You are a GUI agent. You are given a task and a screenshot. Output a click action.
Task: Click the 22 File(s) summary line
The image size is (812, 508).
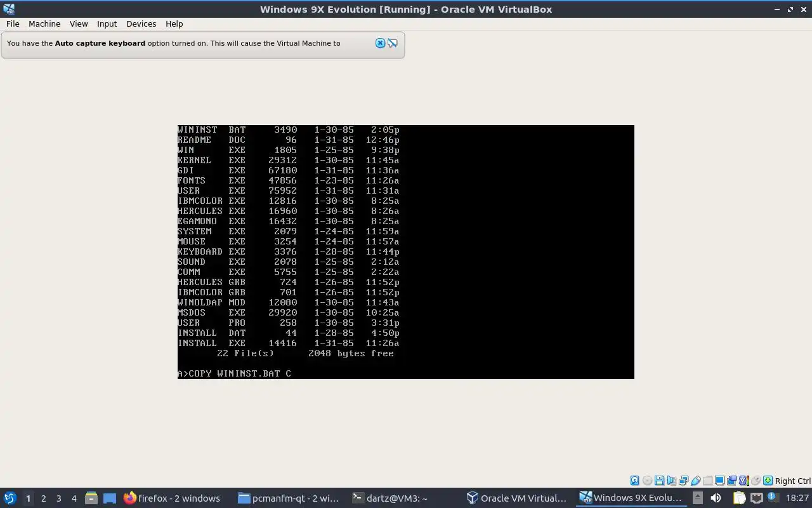pos(305,353)
